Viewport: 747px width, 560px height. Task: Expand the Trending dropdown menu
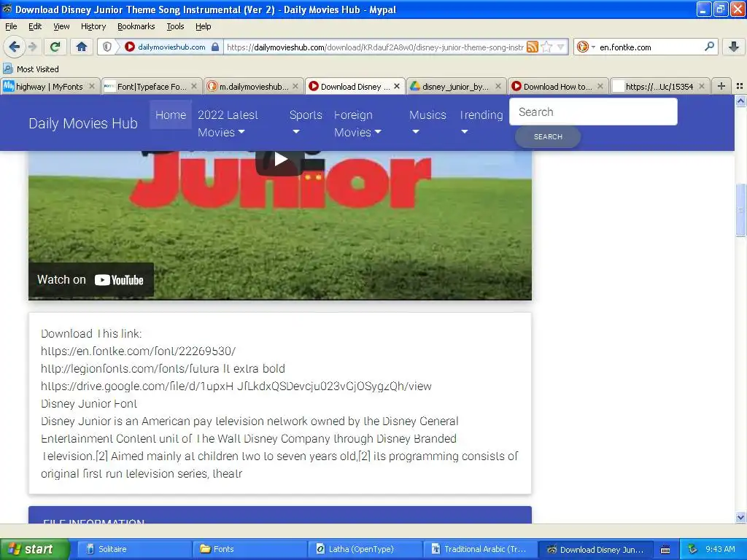481,123
